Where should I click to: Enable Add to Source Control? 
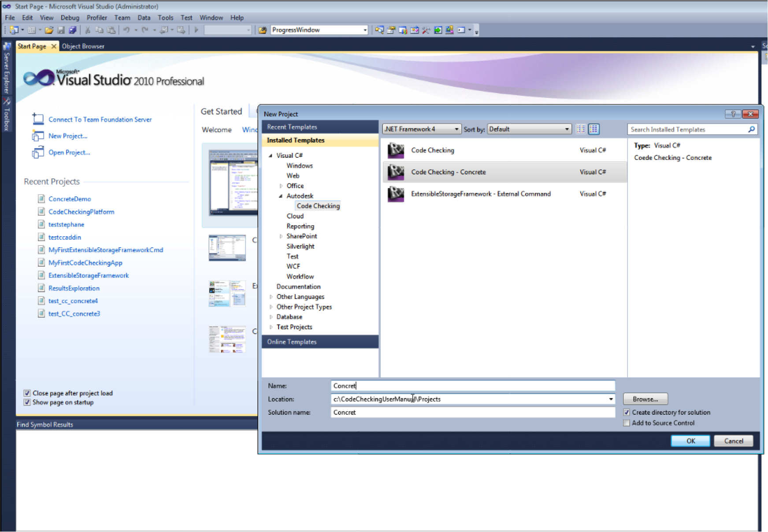627,423
